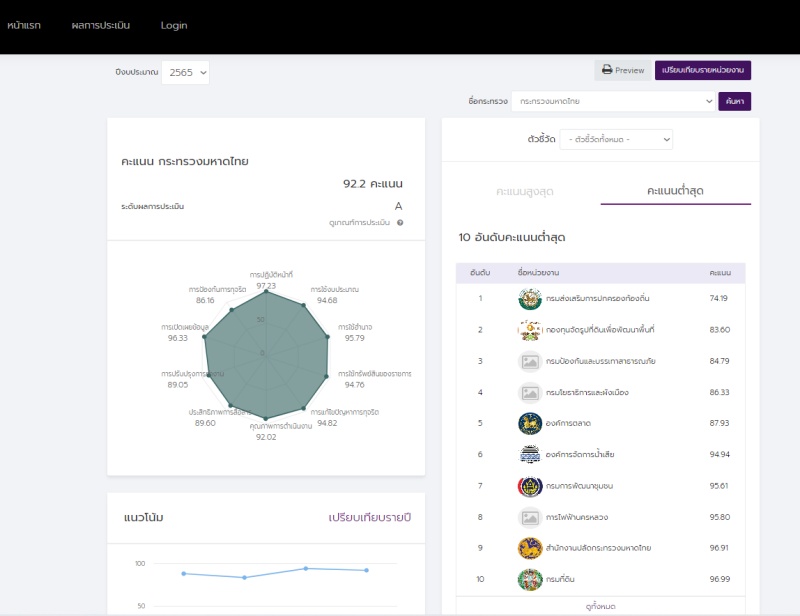Click the สำนักงานปลัดกระทรวงมหาดไทย logo
The height and width of the screenshot is (616, 800).
coord(529,548)
